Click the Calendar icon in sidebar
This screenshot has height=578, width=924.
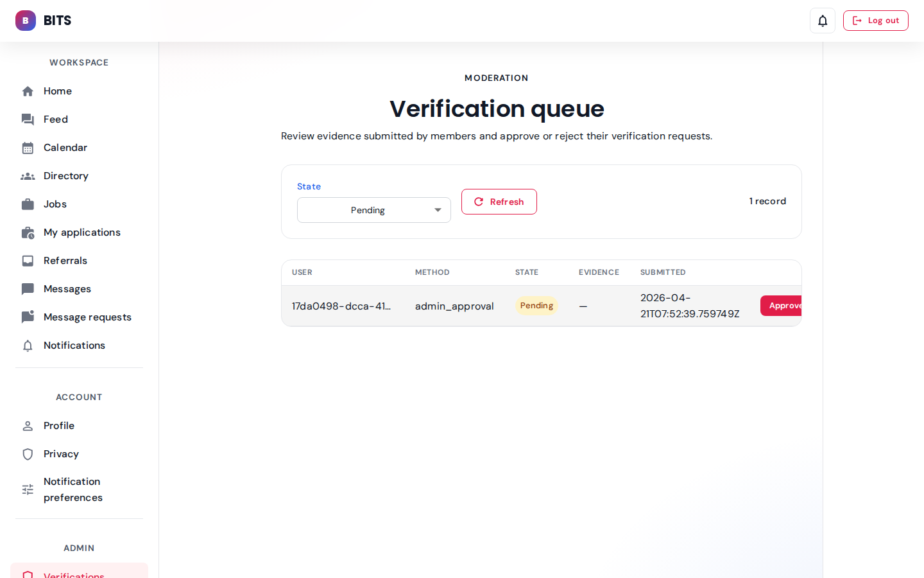point(28,148)
